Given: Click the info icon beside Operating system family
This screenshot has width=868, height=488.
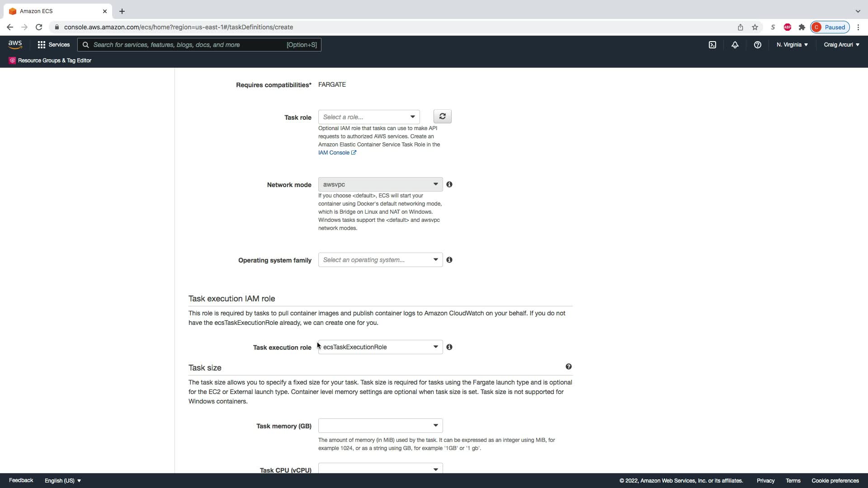Looking at the screenshot, I should point(449,260).
